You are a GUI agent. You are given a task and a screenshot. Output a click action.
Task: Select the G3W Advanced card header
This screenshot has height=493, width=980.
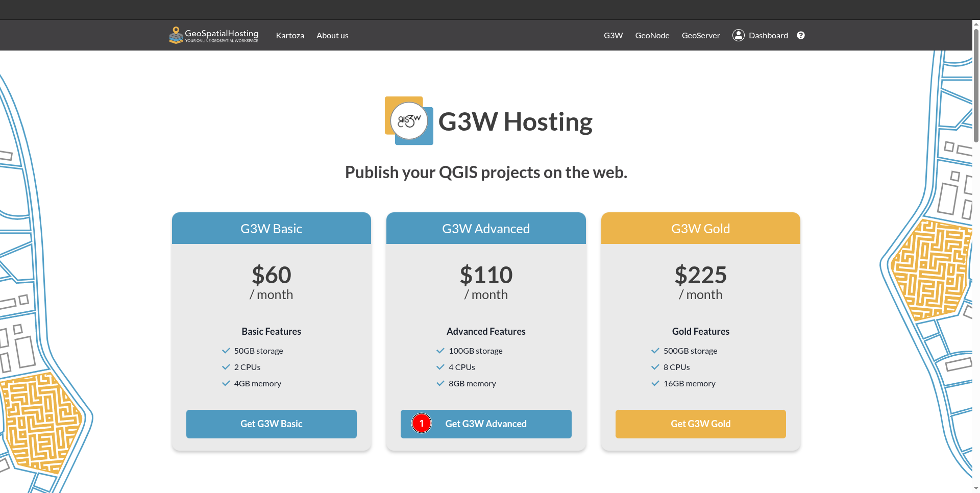pyautogui.click(x=486, y=228)
